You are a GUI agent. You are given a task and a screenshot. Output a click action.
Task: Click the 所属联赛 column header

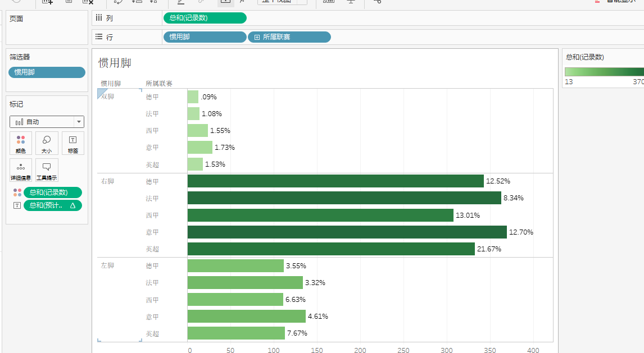[159, 84]
